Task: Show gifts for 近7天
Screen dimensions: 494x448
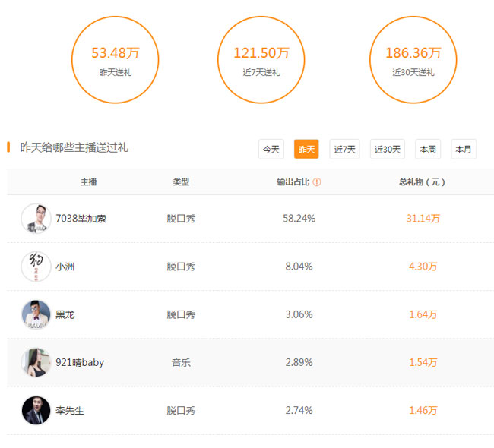Action: tap(345, 150)
